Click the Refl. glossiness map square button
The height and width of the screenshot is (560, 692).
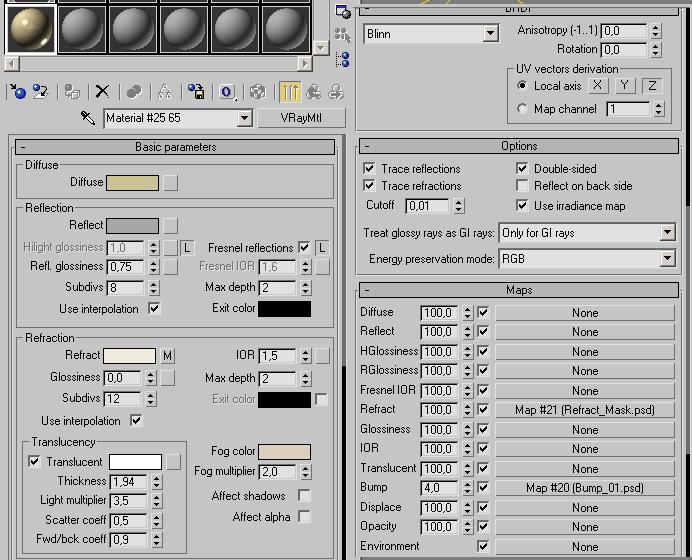[x=171, y=267]
